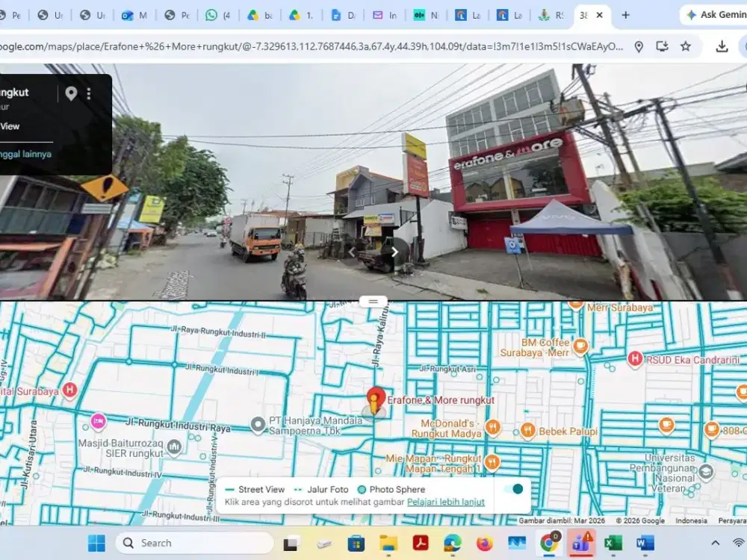Open File Explorer from the taskbar
Viewport: 747px width, 560px height.
click(x=388, y=543)
